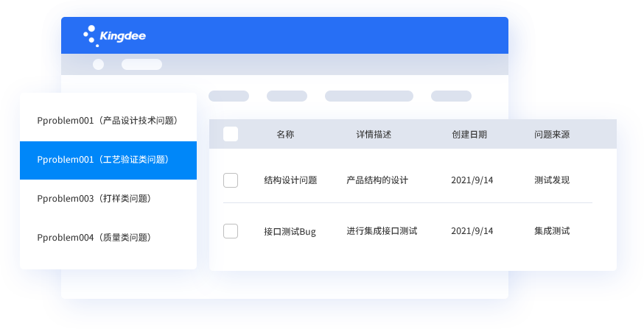Viewport: 644px width, 329px height.
Task: Click the white pill beside the round avatar
Action: pos(141,64)
